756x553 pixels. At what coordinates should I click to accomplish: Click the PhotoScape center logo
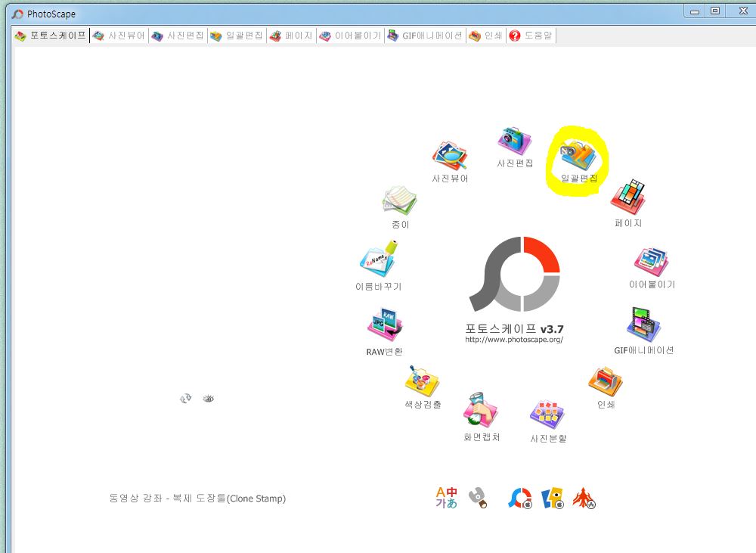tap(514, 274)
